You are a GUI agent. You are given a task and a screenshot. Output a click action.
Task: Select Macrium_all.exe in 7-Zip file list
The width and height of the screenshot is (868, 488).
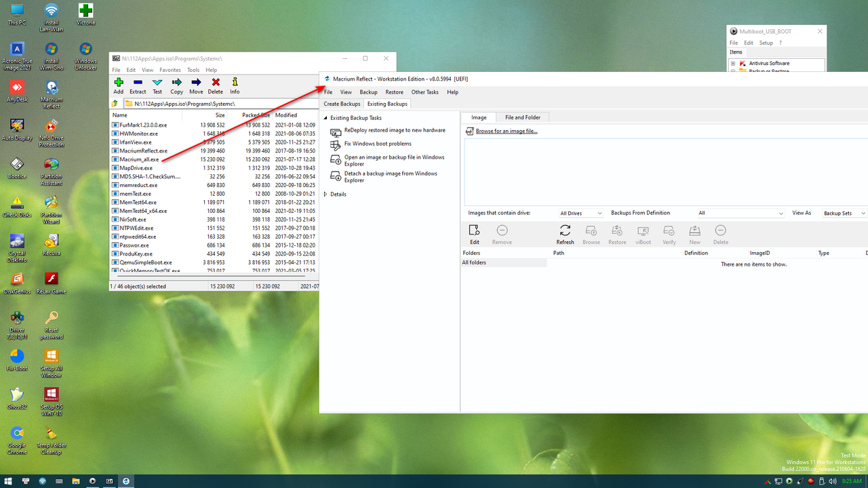139,159
